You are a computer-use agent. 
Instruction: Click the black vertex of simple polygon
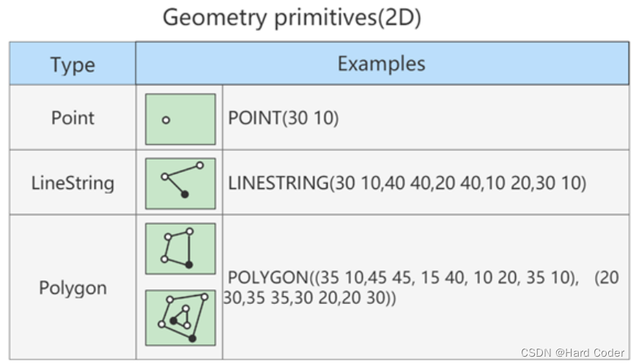(x=189, y=264)
